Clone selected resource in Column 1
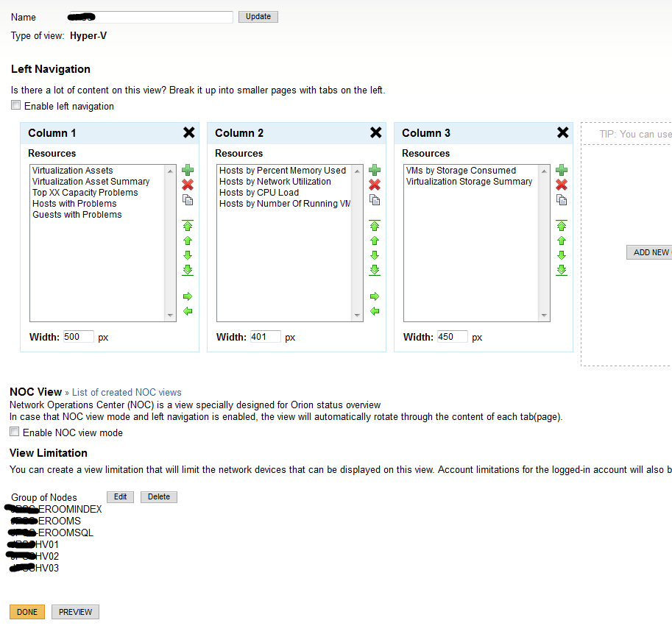The width and height of the screenshot is (672, 634). click(188, 200)
